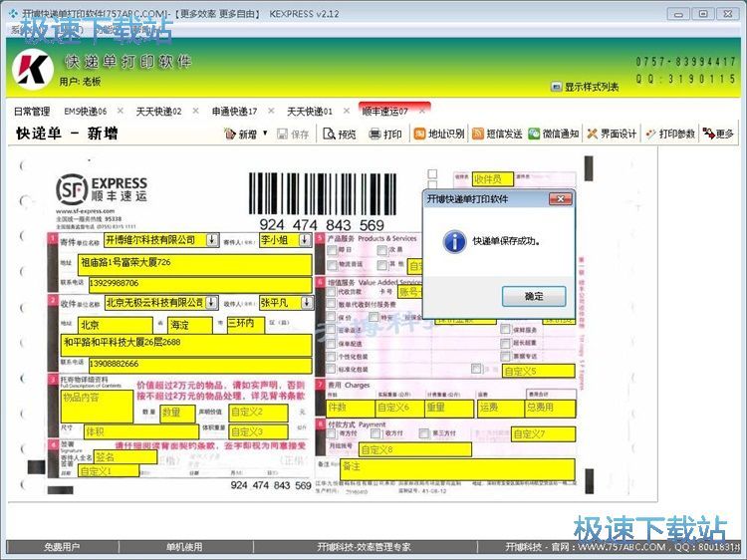Close the 天天快递01 tab
The image size is (747, 560).
(x=347, y=111)
